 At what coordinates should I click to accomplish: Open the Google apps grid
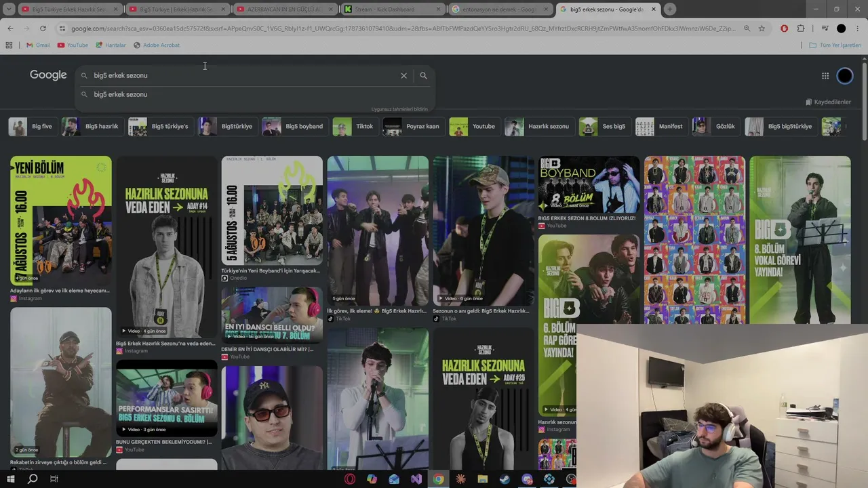[x=825, y=76]
